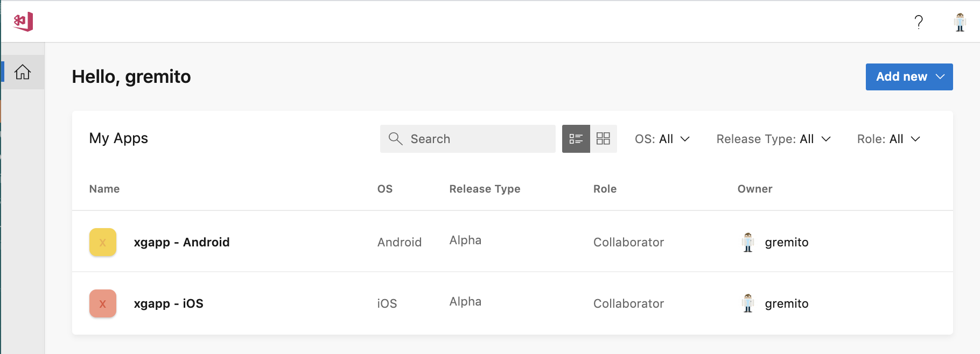The image size is (980, 354).
Task: Open the help question mark icon
Action: tap(919, 22)
